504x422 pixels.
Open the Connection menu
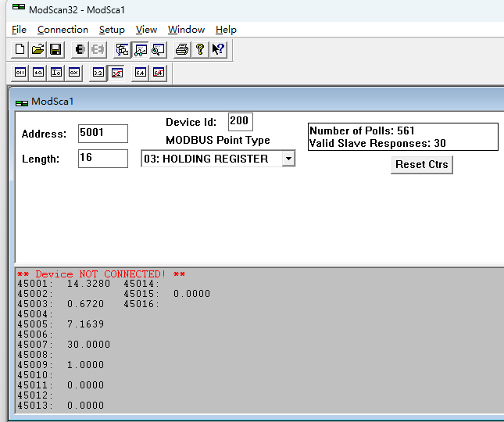(63, 30)
